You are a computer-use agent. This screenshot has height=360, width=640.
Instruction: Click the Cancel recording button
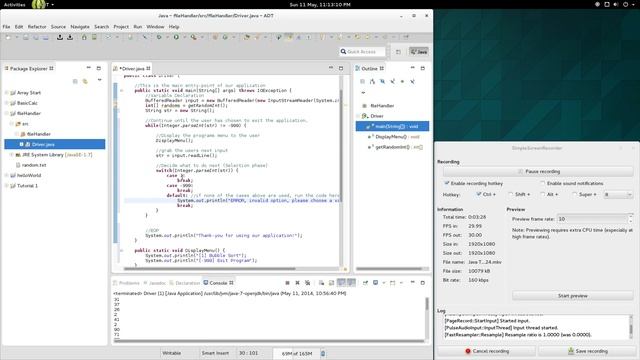pos(487,351)
